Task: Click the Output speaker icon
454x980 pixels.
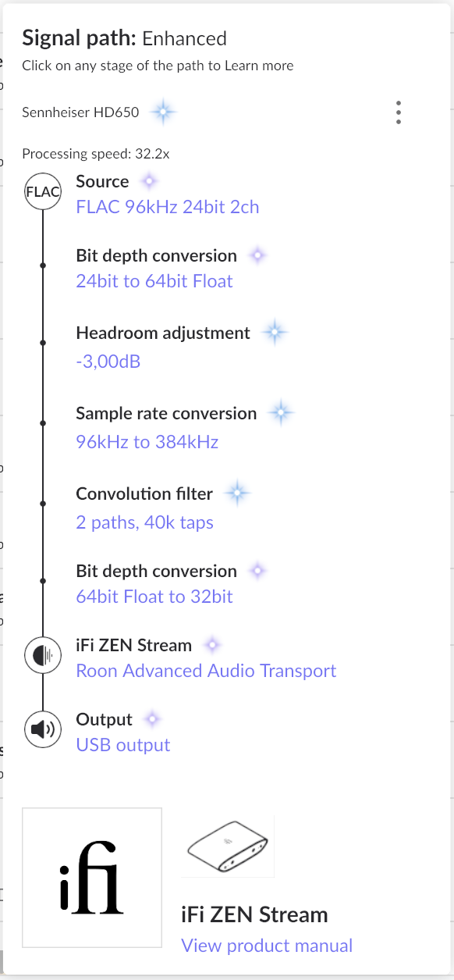Action: pyautogui.click(x=43, y=730)
